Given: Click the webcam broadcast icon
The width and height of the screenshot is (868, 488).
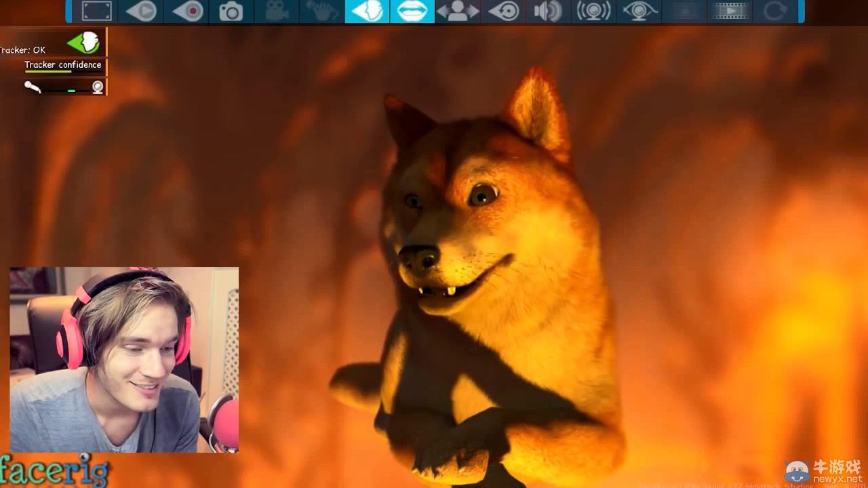Looking at the screenshot, I should click(593, 11).
